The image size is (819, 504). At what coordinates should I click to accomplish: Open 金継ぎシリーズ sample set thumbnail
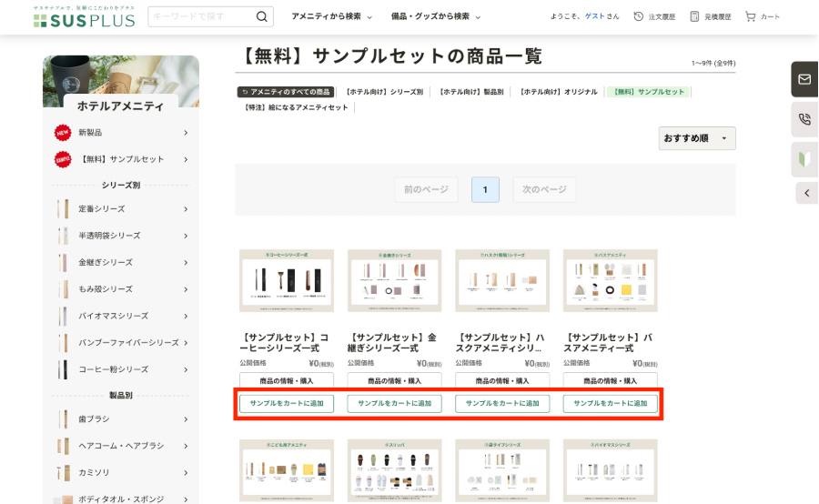click(394, 280)
